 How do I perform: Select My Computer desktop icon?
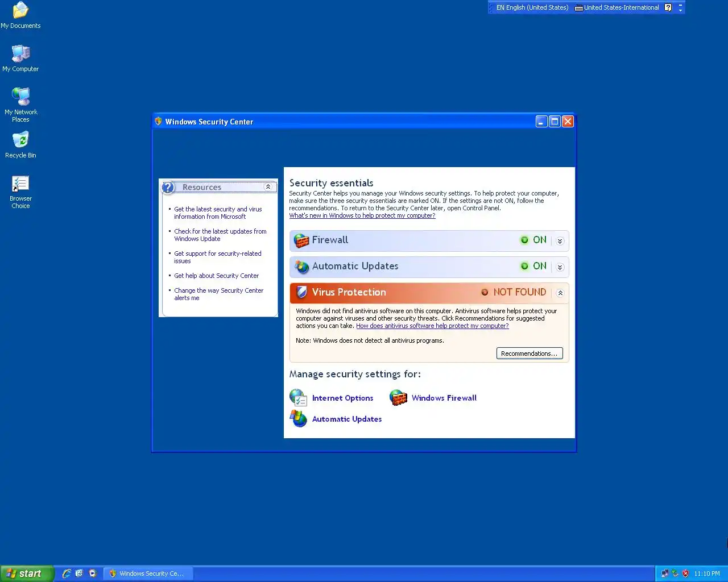pos(20,53)
